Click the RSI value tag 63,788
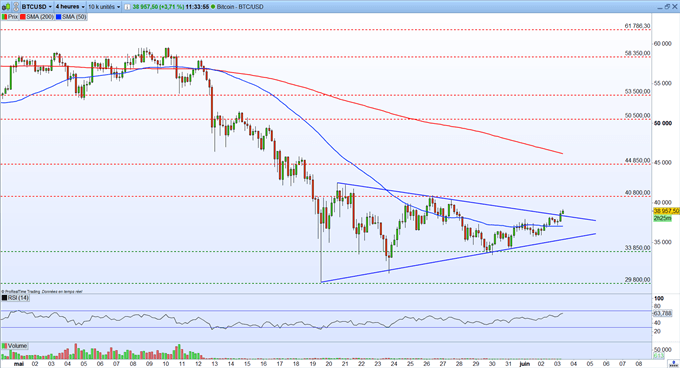680x368 pixels. [662, 313]
